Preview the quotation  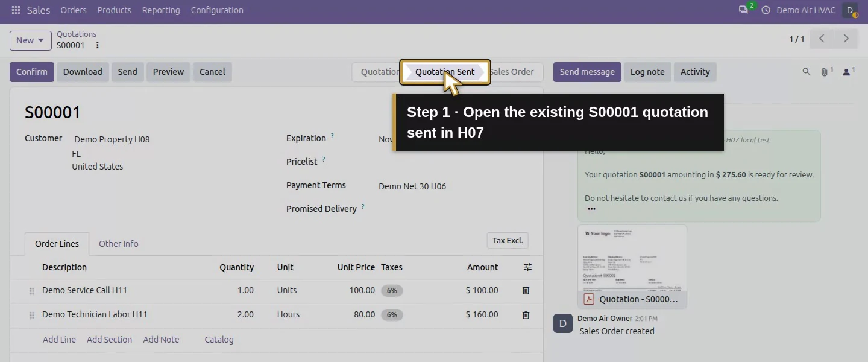click(168, 72)
